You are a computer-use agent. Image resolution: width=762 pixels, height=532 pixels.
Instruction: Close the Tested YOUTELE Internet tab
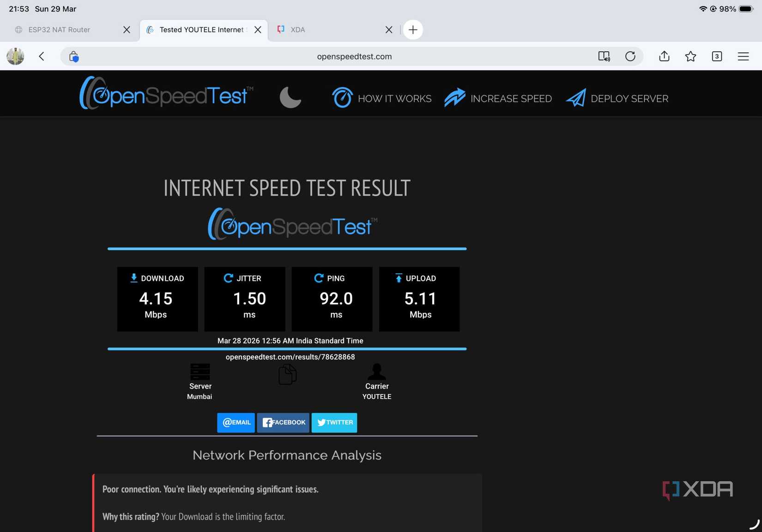point(258,30)
